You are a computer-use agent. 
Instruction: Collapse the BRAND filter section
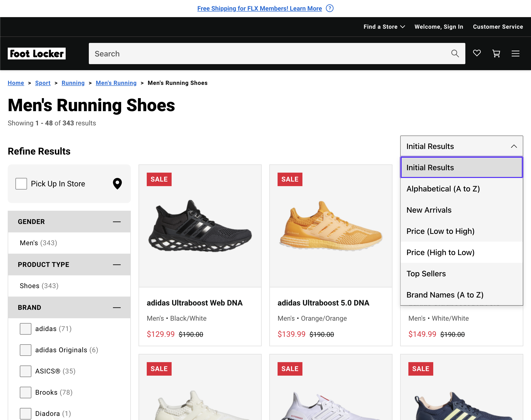pyautogui.click(x=117, y=307)
